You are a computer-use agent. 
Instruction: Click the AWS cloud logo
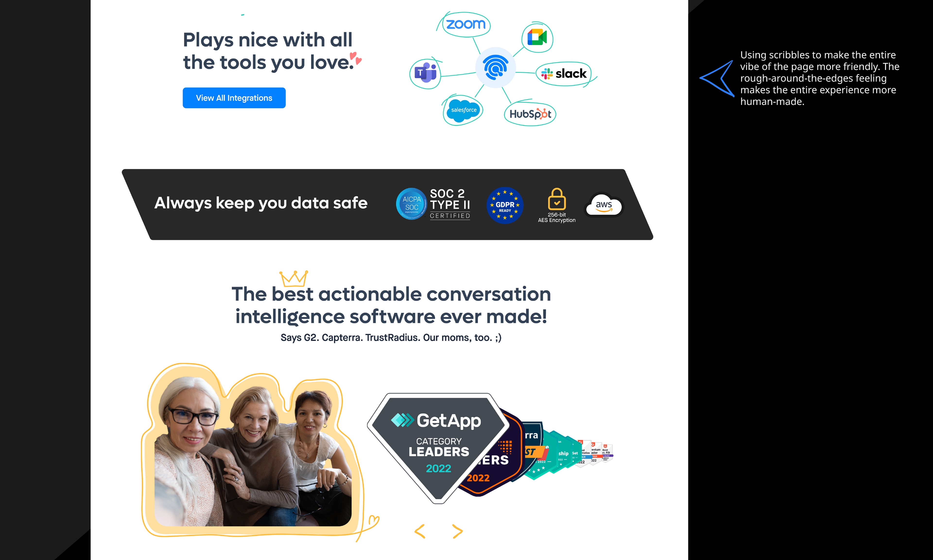(604, 205)
